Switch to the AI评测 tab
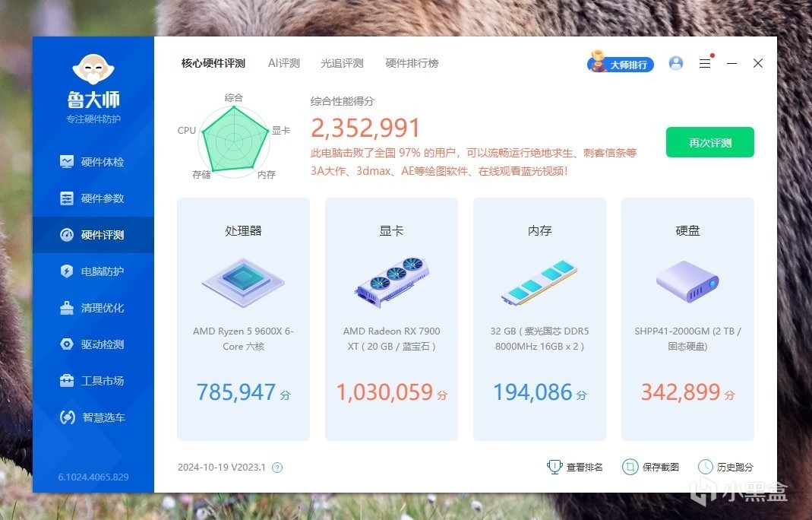This screenshot has height=520, width=812. click(284, 63)
